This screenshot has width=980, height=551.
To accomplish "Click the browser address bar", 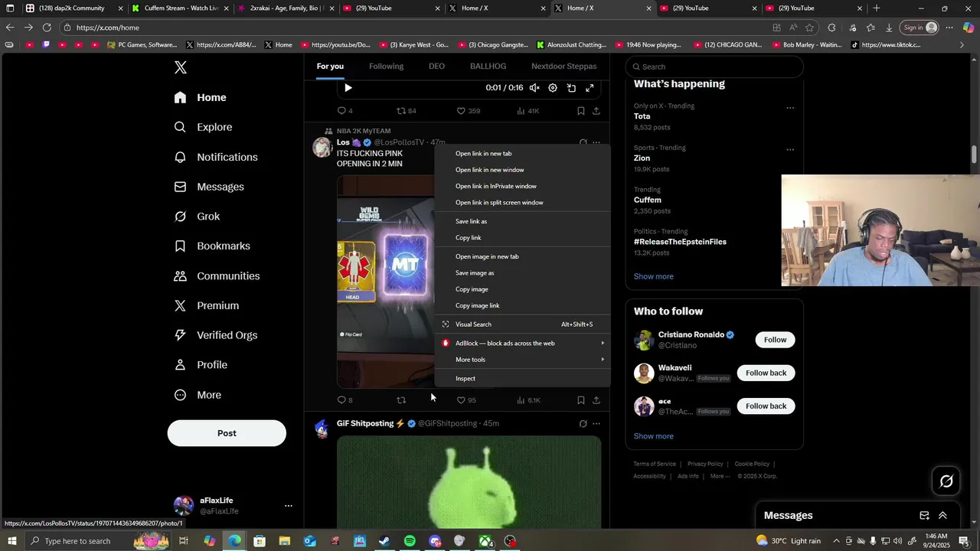I will click(x=413, y=28).
